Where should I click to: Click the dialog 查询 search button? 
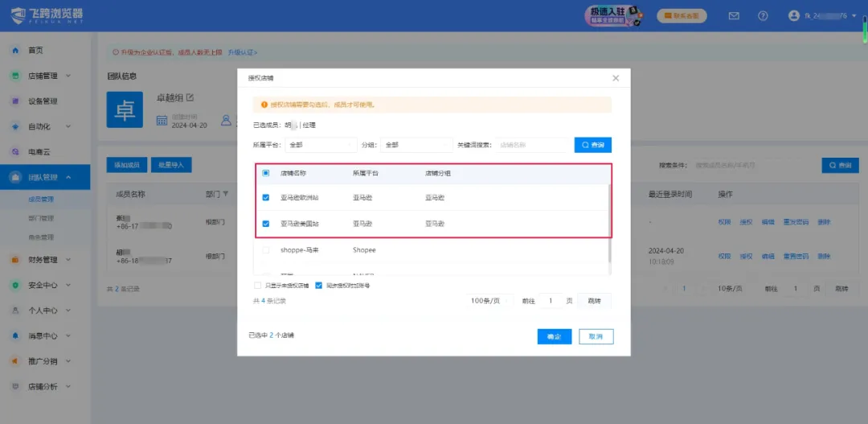(x=593, y=145)
